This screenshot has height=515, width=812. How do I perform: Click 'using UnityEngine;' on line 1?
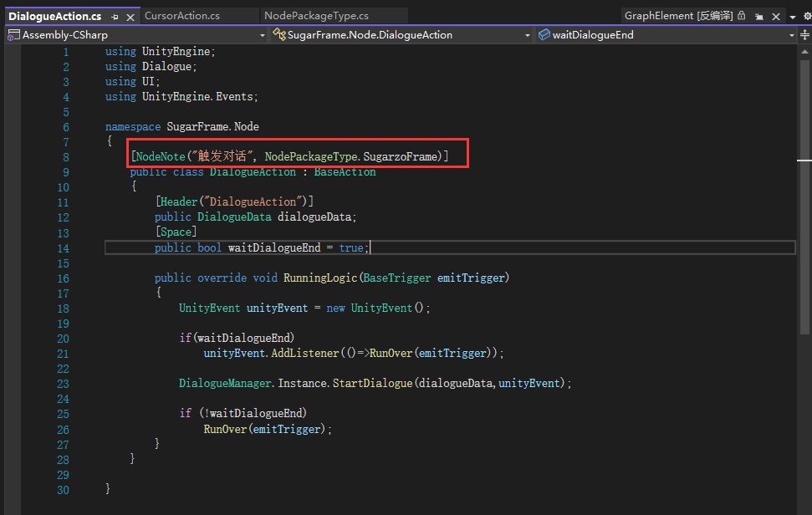[160, 51]
